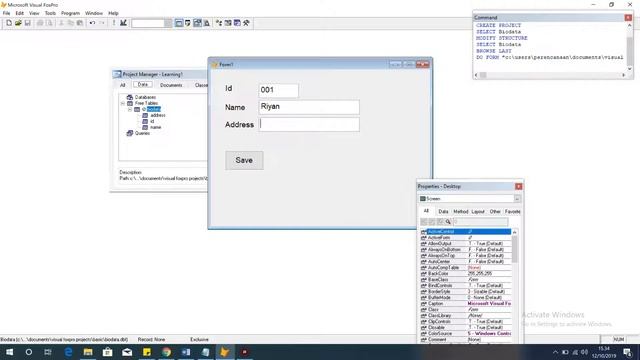Viewport: 640px width, 360px height.
Task: Switch to the Other tab in Properties
Action: tap(495, 211)
